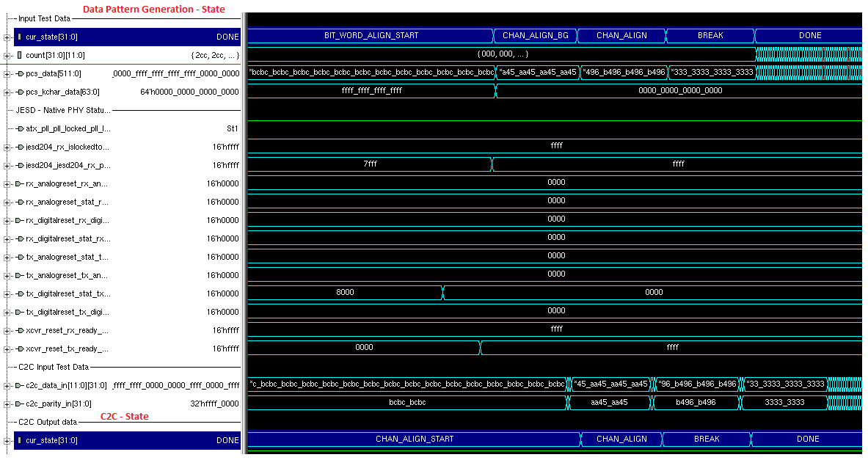Click the signal icon beside tx_analogreset_stat_t
868x460 pixels.
coord(19,257)
